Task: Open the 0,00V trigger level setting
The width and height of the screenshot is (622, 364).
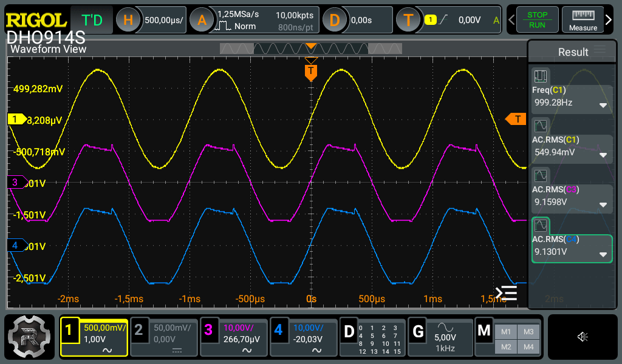Action: [470, 20]
